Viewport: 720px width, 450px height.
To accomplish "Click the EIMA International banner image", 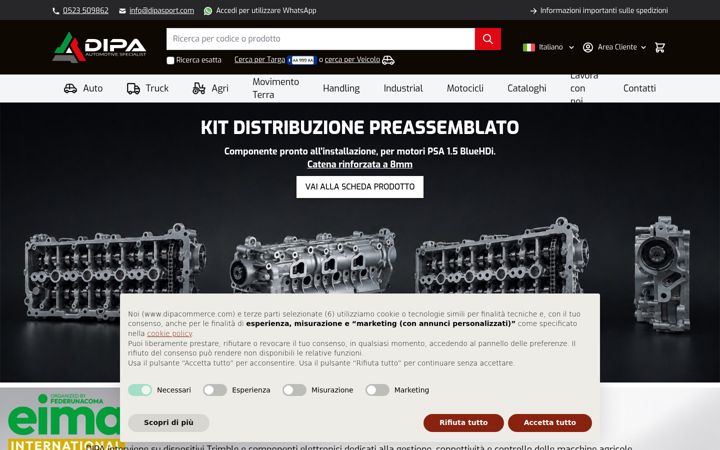I will [x=60, y=419].
